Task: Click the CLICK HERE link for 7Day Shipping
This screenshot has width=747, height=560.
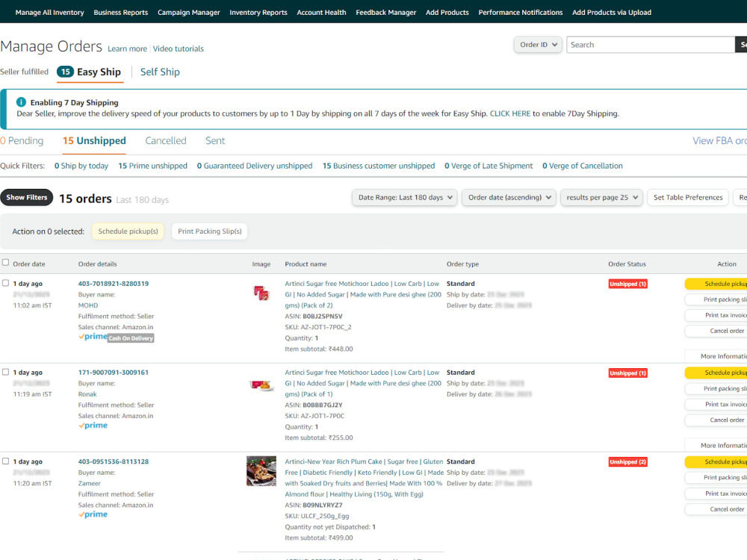Action: 509,113
